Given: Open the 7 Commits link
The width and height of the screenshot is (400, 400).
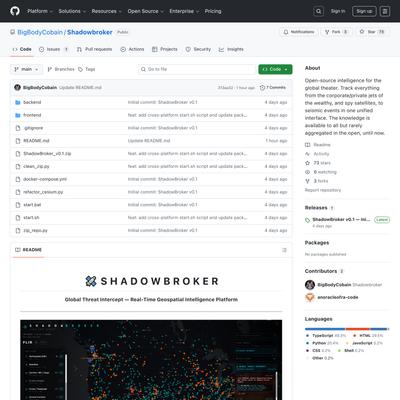Looking at the screenshot, I should pos(273,88).
